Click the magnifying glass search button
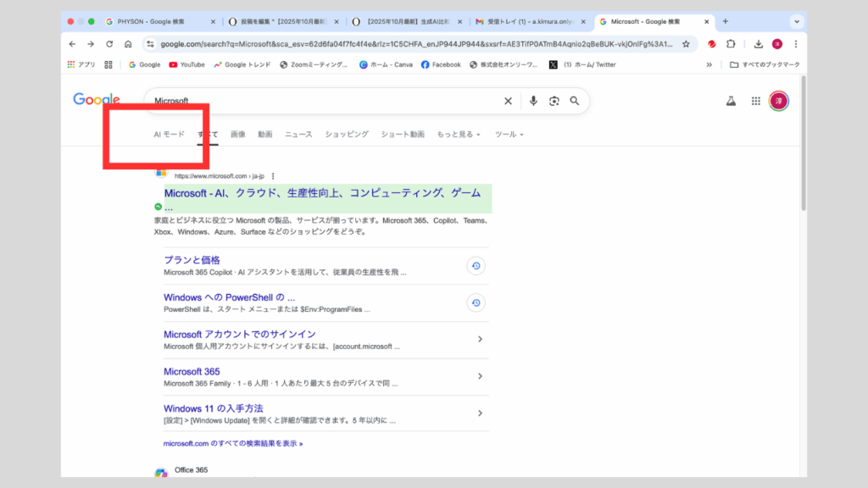 [x=575, y=101]
